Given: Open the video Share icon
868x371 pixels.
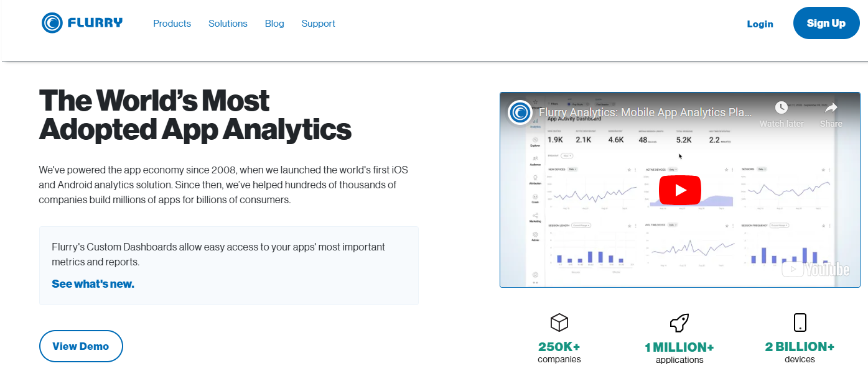Looking at the screenshot, I should click(x=830, y=107).
